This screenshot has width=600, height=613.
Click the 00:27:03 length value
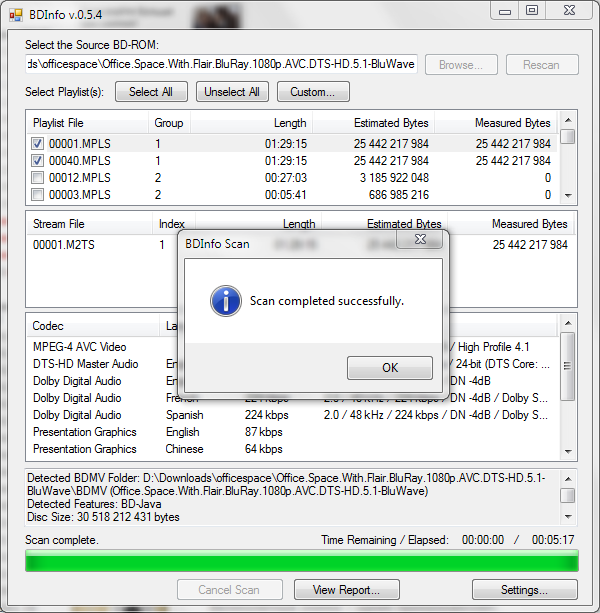[286, 178]
